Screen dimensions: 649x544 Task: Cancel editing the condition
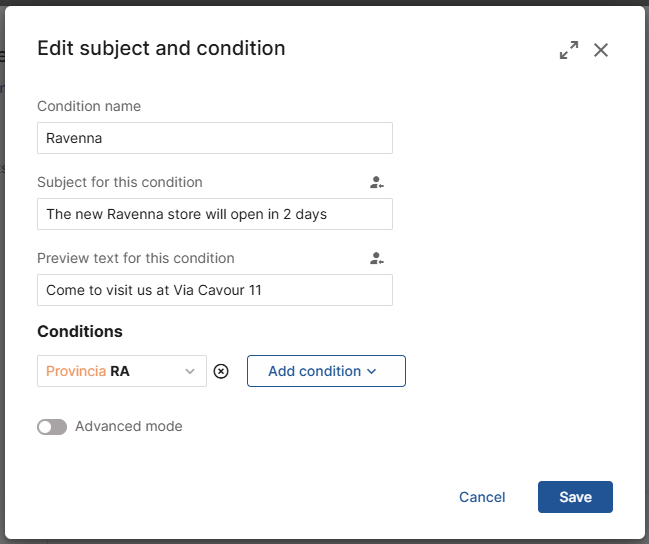tap(482, 497)
